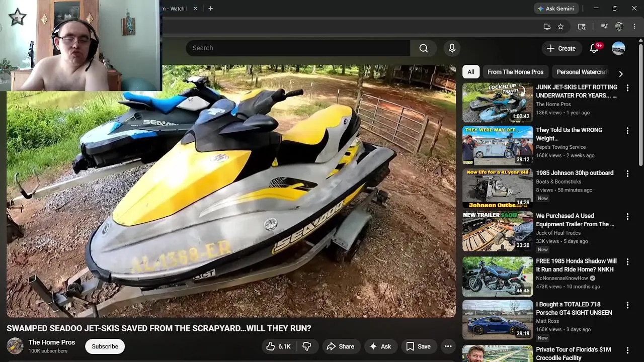Screen dimensions: 644x362
Task: Click the YouTube search magnifier button
Action: coord(424,48)
